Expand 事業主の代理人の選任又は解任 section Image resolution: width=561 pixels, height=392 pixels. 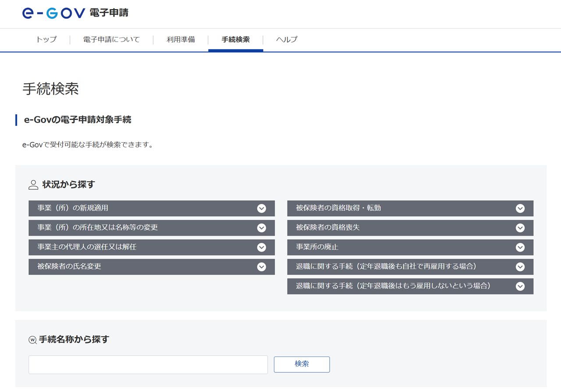[152, 247]
